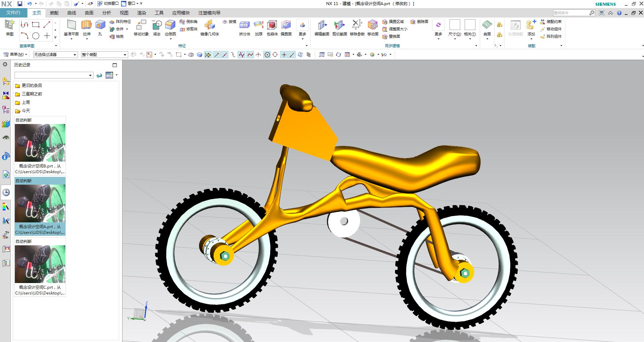
Task: Toggle enable snap points button
Action: pyautogui.click(x=208, y=55)
